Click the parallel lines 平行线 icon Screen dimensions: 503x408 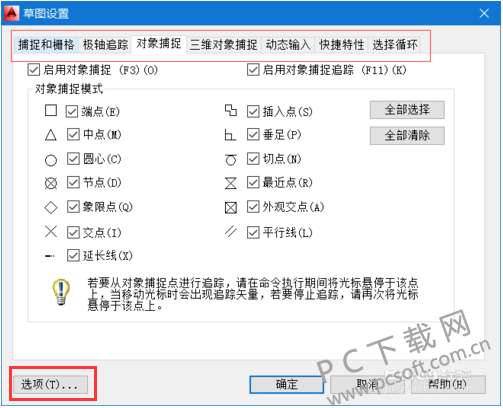[x=231, y=231]
